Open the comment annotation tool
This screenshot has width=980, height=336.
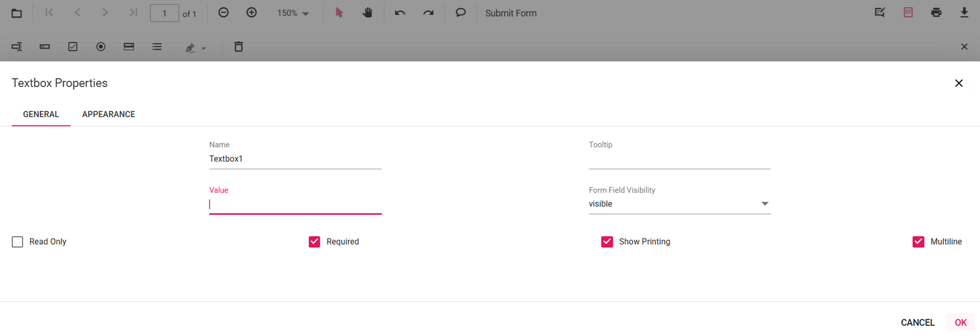461,13
